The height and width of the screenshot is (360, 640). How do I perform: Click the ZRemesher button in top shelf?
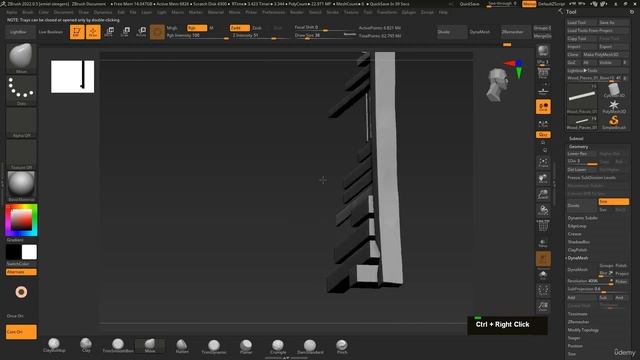(x=516, y=32)
